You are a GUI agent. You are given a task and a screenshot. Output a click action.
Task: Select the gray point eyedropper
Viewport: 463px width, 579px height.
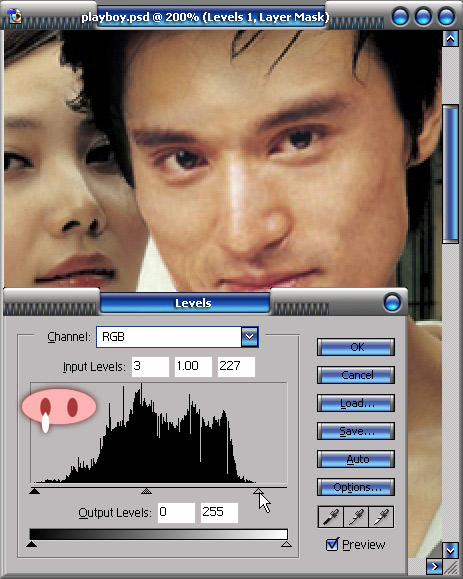pyautogui.click(x=356, y=517)
